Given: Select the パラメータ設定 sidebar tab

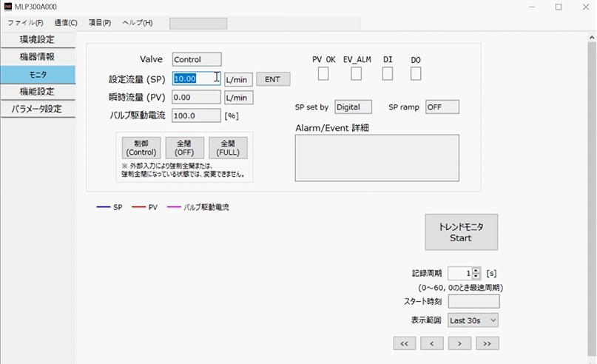Looking at the screenshot, I should [37, 109].
